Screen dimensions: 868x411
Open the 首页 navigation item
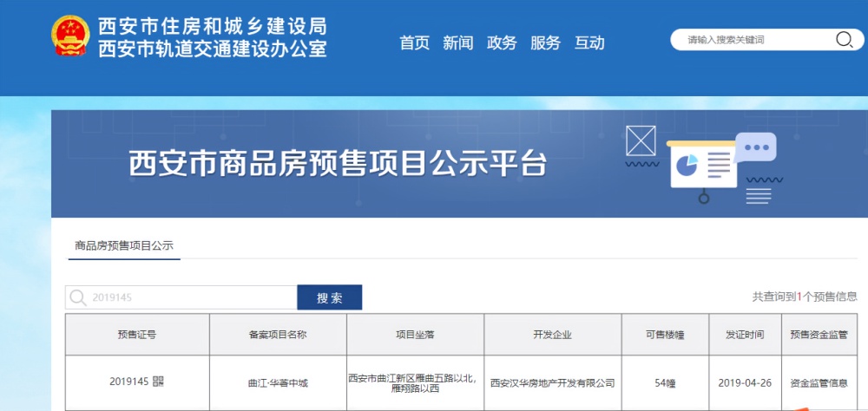414,42
